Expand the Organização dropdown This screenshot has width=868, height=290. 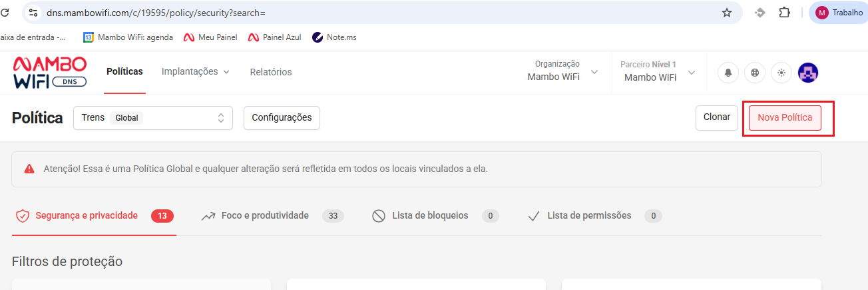[562, 71]
